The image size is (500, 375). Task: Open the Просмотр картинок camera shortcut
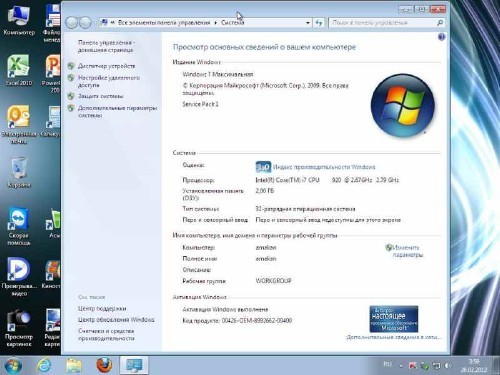pyautogui.click(x=19, y=327)
